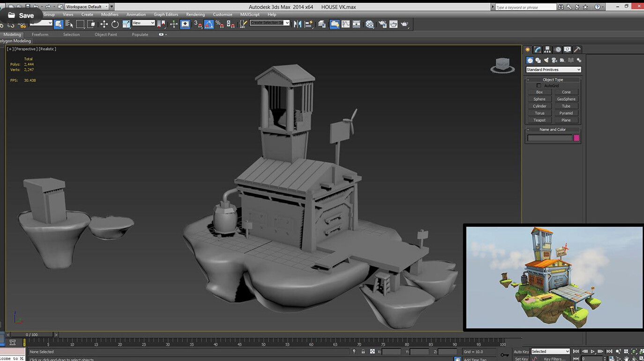The height and width of the screenshot is (361, 644).
Task: Click the Render Setup icon
Action: [x=383, y=24]
